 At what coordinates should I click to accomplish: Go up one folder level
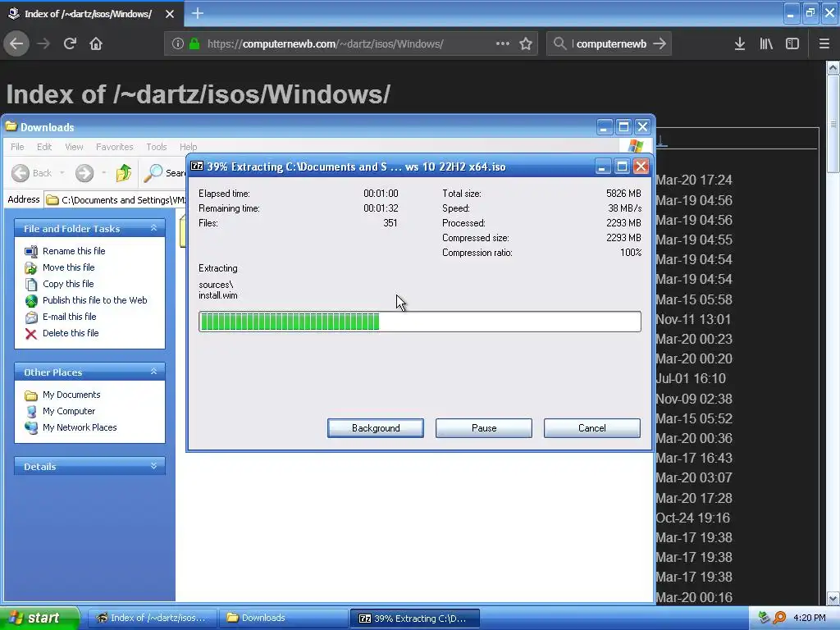(x=124, y=173)
